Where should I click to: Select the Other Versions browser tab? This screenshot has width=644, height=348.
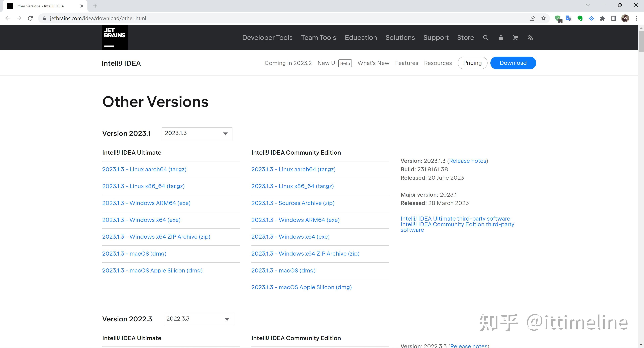click(x=40, y=6)
